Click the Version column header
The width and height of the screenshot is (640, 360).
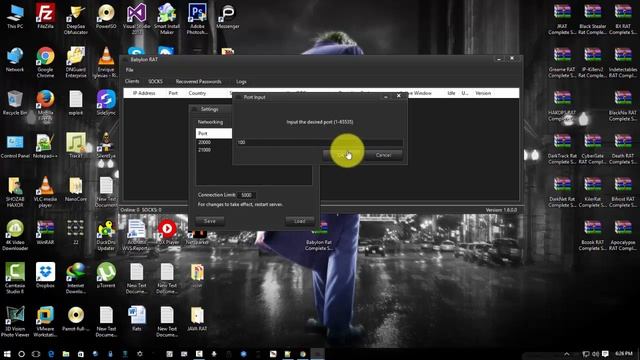point(483,93)
